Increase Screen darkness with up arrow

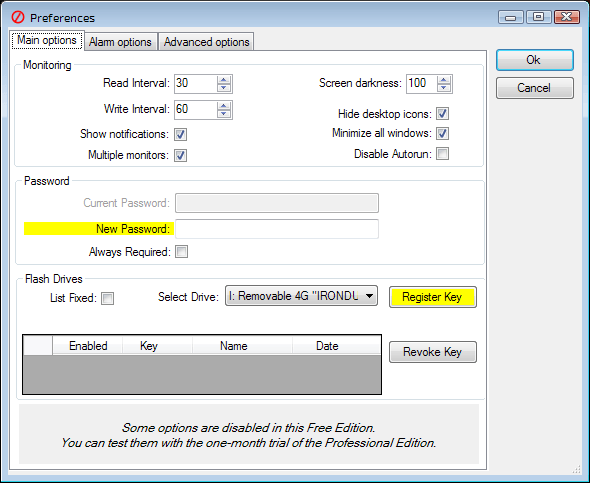444,79
